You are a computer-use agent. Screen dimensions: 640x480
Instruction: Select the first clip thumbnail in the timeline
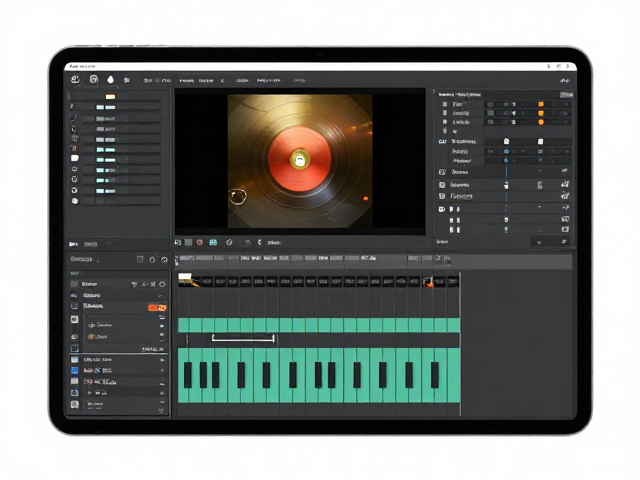(189, 280)
